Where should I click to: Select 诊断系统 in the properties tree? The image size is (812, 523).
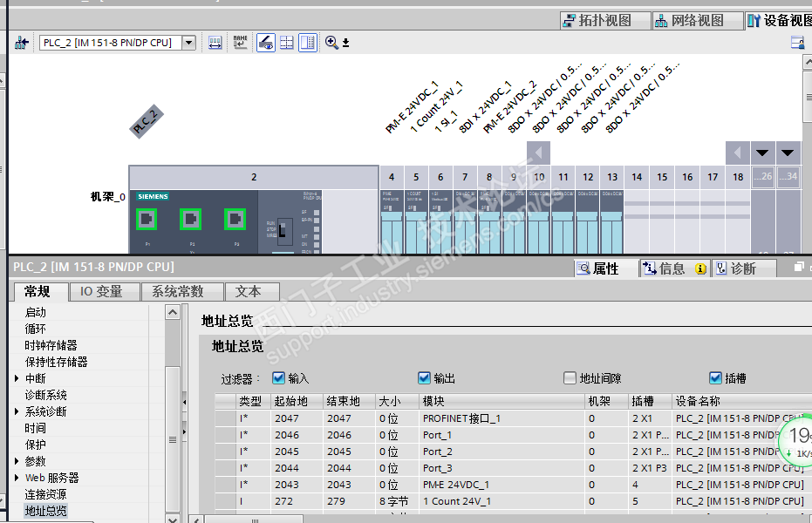46,395
